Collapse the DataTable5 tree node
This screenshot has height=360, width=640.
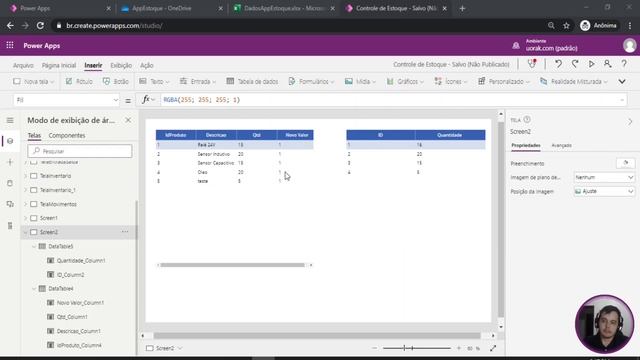click(x=34, y=246)
